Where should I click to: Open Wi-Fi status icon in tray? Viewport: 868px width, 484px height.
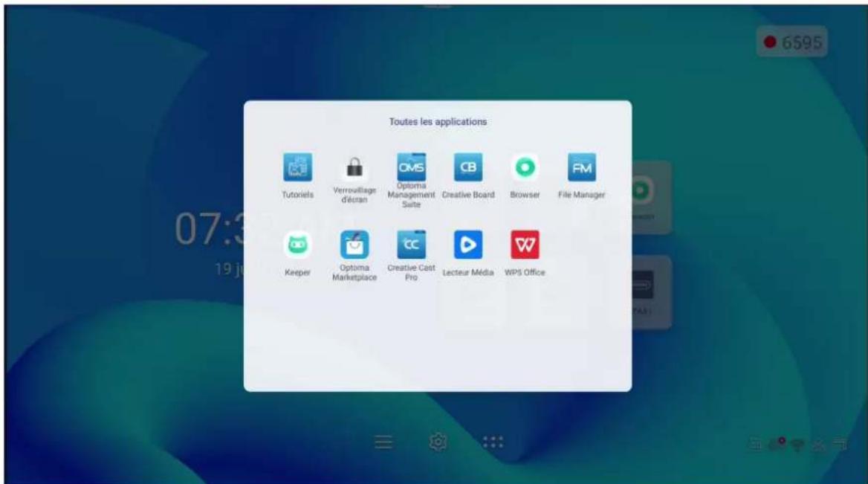[797, 445]
